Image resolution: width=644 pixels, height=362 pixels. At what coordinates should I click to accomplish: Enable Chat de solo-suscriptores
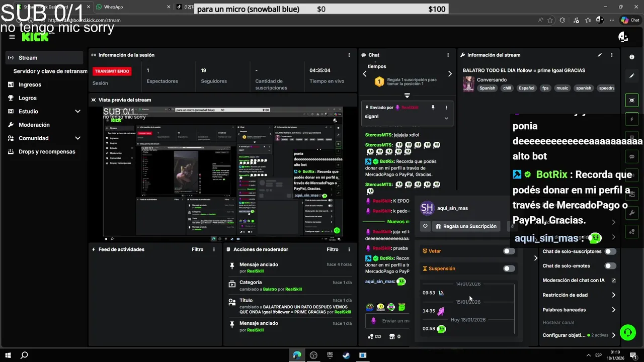point(610,251)
